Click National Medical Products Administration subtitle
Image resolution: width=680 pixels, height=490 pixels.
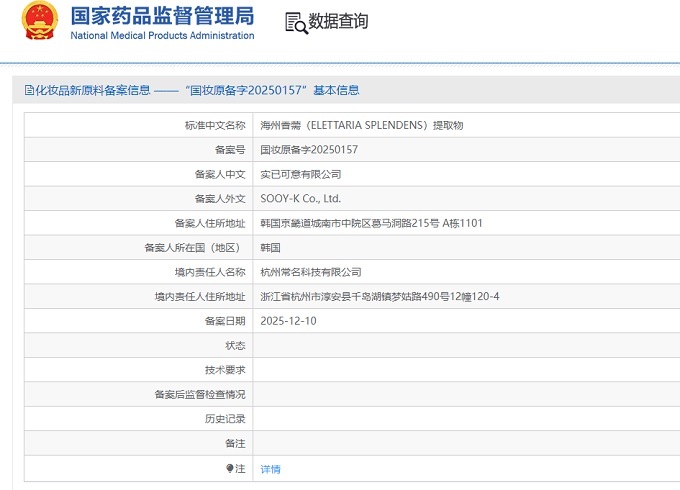pyautogui.click(x=162, y=36)
